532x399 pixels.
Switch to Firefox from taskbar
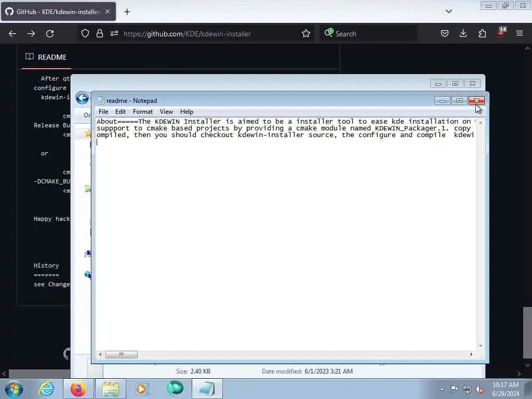[78, 389]
